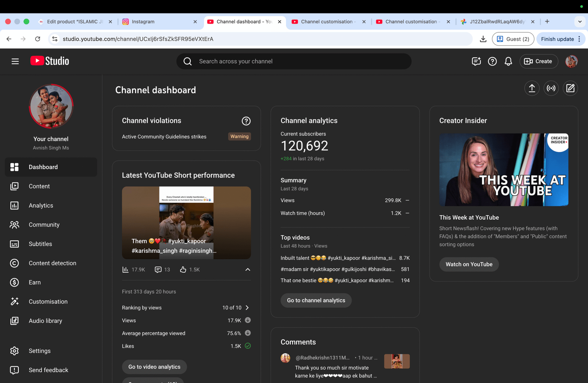This screenshot has width=588, height=383.
Task: Open the help question mark icon in header
Action: point(492,61)
